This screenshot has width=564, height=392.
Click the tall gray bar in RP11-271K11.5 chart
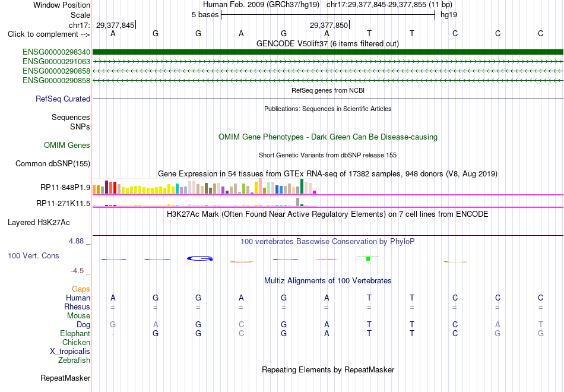pyautogui.click(x=298, y=202)
